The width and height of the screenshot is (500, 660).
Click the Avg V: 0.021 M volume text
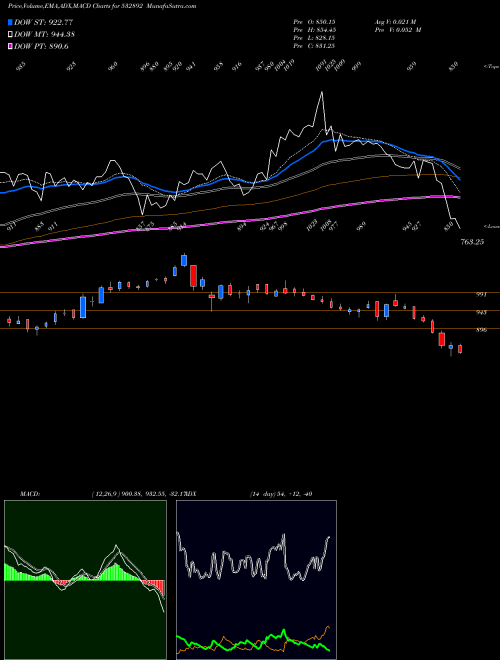(x=396, y=21)
